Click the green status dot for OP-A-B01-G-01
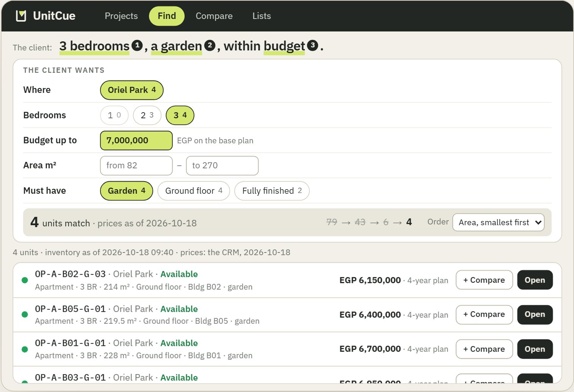Viewport: 574px width, 392px height. pyautogui.click(x=25, y=349)
